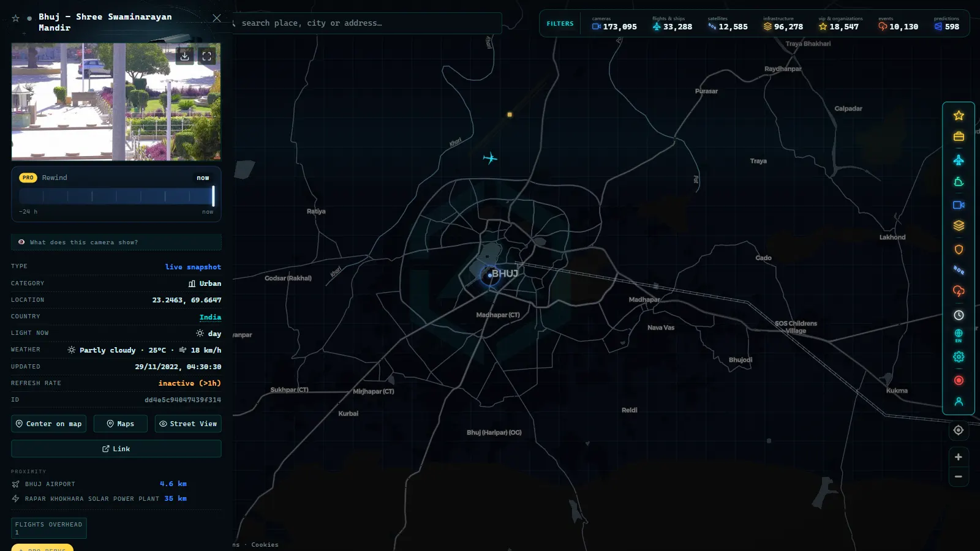
Task: Click the camera snapshot preview image
Action: pyautogui.click(x=116, y=102)
